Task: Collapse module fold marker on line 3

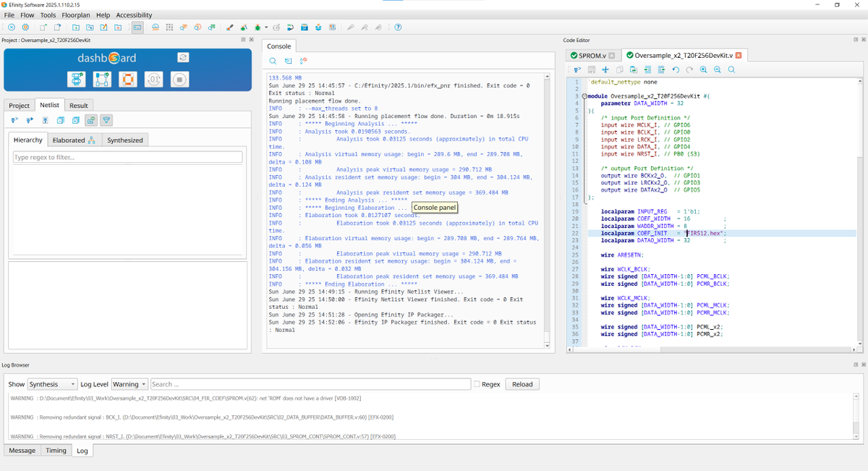Action: [x=584, y=96]
